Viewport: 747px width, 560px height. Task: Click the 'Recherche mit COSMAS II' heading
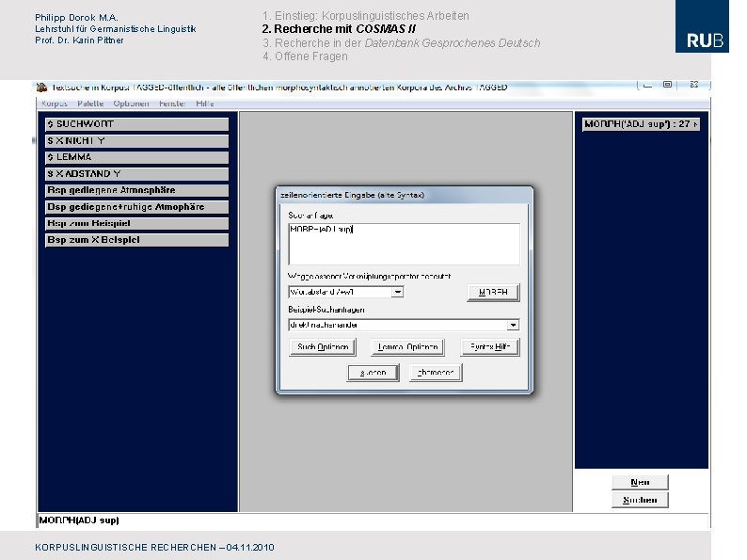pos(339,29)
